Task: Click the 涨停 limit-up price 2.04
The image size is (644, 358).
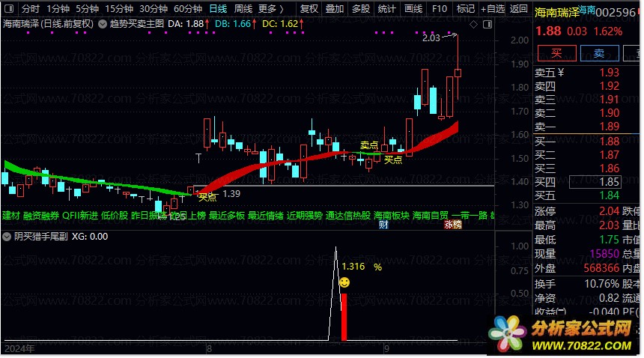Action: [609, 211]
